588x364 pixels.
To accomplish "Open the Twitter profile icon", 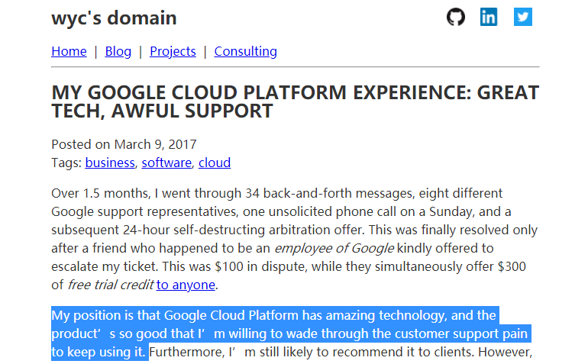I will point(523,17).
